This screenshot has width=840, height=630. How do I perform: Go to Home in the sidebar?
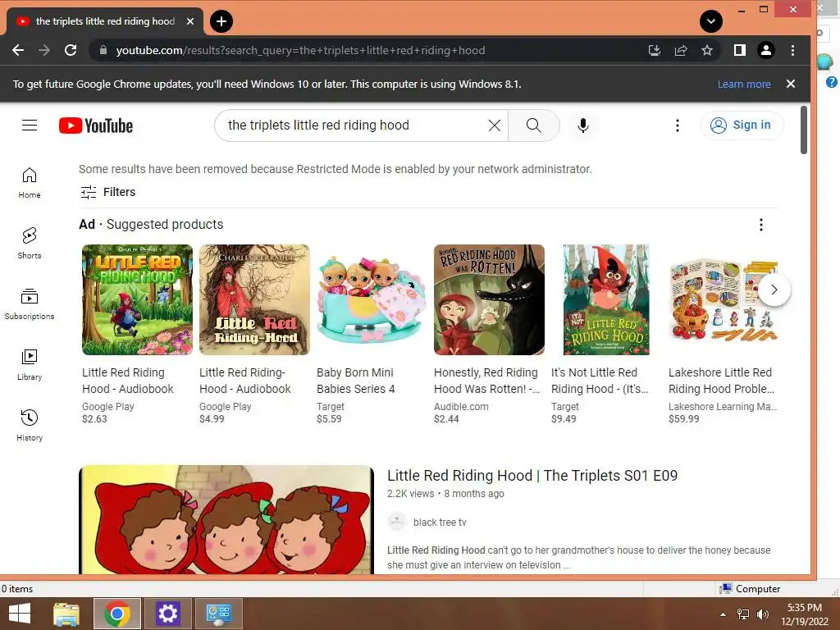[x=30, y=183]
